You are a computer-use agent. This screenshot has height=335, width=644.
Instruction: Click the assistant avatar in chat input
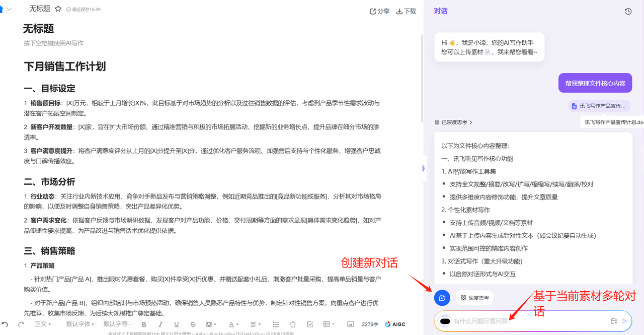445,321
